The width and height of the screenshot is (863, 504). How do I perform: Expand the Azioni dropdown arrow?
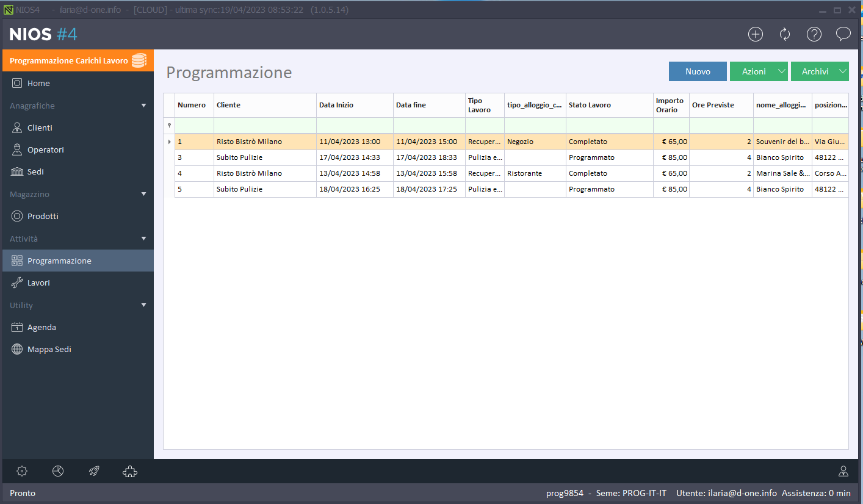click(782, 71)
